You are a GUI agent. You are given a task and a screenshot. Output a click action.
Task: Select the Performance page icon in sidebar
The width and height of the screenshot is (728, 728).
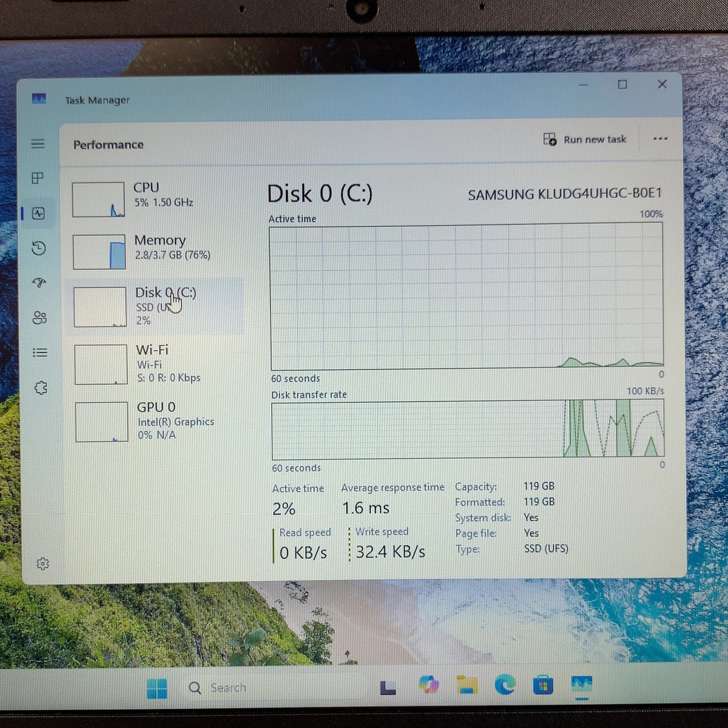pos(38,214)
